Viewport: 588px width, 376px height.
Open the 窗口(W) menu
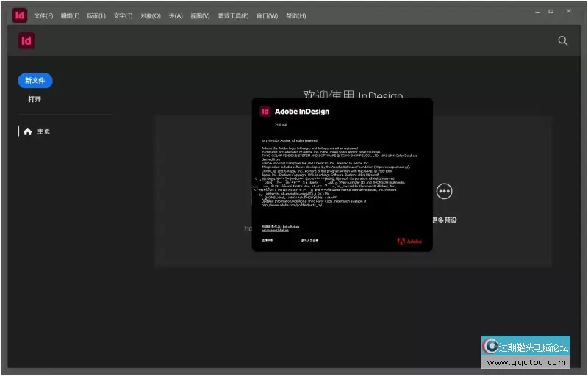pos(268,15)
